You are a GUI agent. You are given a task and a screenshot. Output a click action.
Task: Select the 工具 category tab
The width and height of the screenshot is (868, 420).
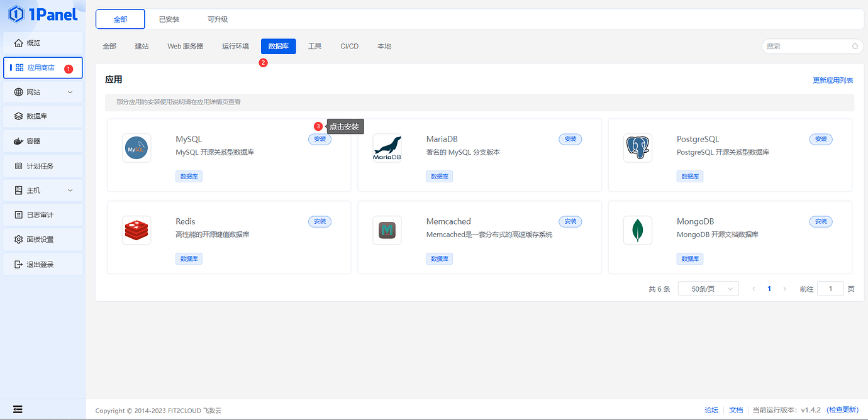[314, 46]
